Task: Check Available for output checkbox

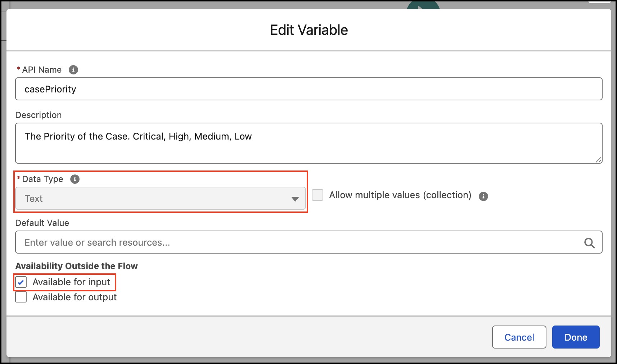Action: pos(21,297)
